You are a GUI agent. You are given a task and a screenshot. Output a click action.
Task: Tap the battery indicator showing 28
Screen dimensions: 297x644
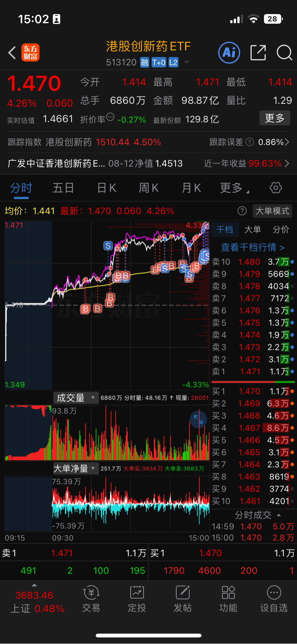tap(273, 19)
